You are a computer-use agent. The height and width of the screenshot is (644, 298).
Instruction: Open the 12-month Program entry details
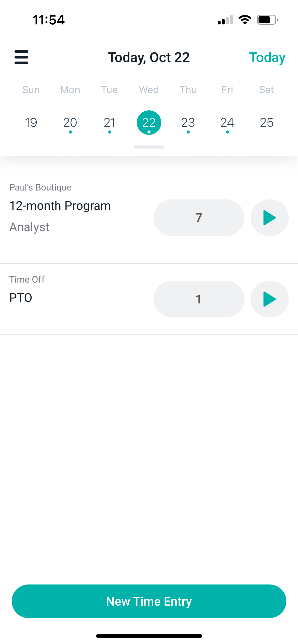60,206
